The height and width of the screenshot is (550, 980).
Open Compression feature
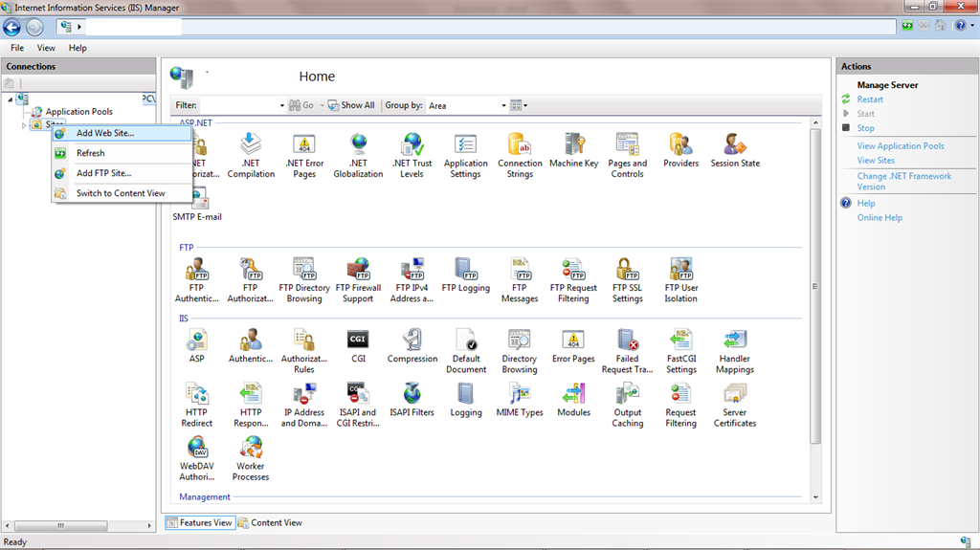pos(412,346)
